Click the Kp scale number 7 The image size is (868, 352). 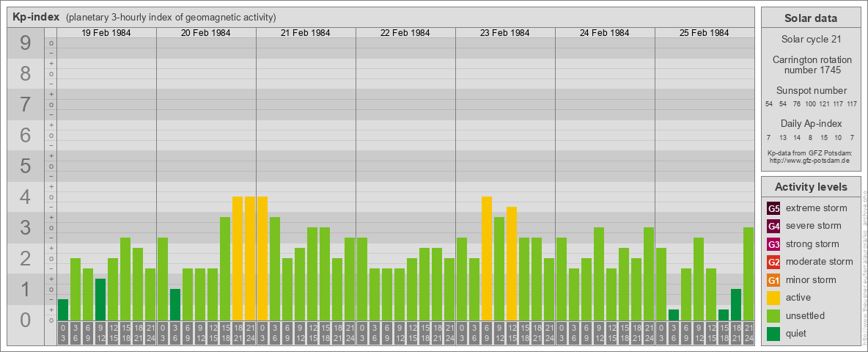click(x=26, y=104)
